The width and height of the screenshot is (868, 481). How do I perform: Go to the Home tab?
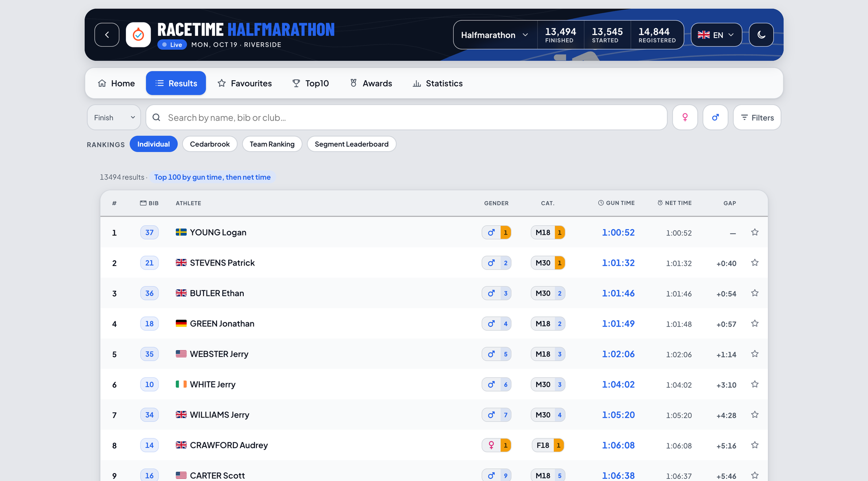click(x=117, y=83)
